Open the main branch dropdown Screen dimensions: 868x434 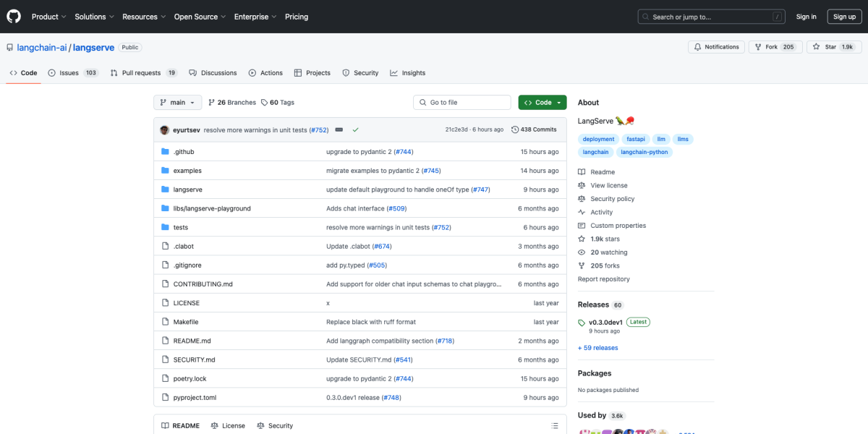tap(177, 103)
